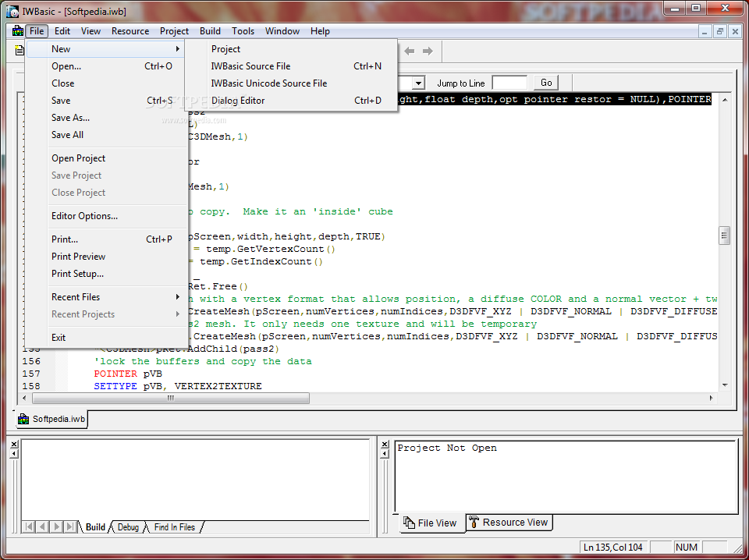Expand the New submenu arrow
This screenshot has width=749, height=560.
point(178,48)
